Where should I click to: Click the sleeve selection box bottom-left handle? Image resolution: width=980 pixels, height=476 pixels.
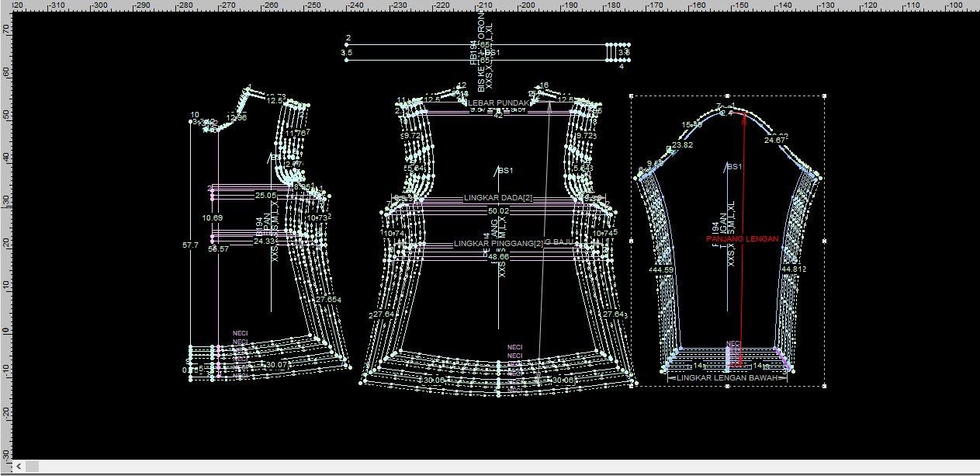pos(632,385)
